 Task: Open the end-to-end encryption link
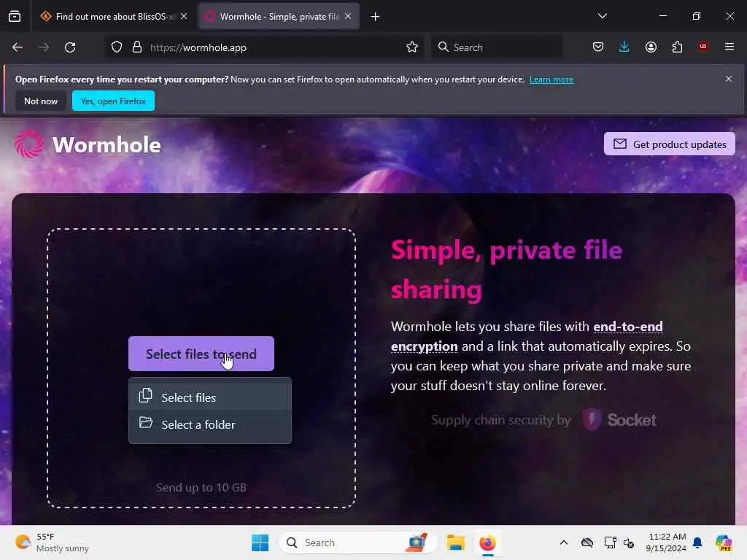(x=527, y=336)
